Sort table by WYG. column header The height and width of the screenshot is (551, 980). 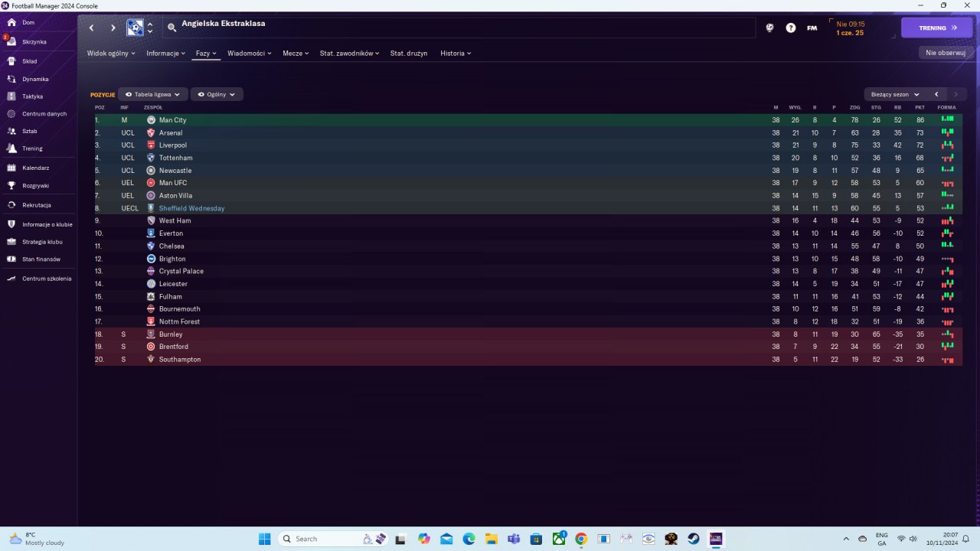(795, 107)
